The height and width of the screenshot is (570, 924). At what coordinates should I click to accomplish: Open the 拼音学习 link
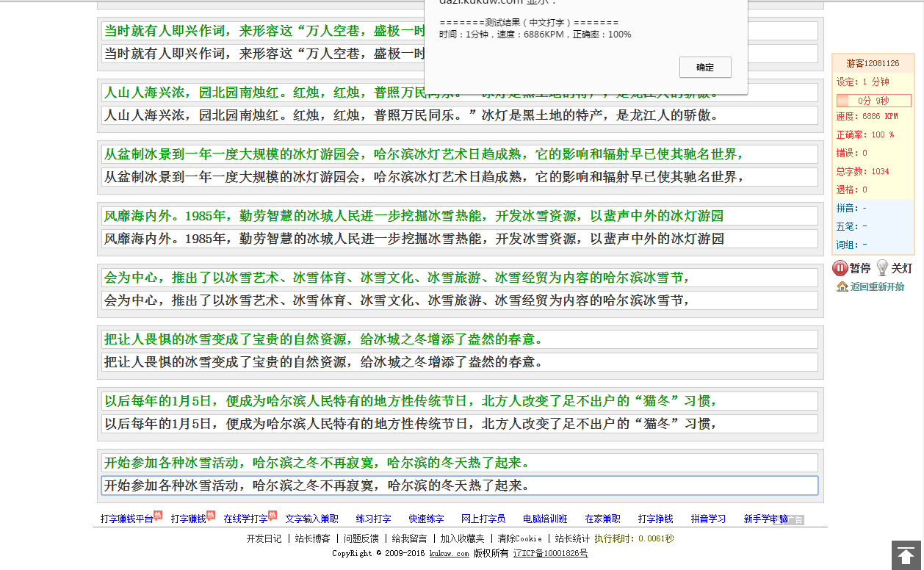point(708,519)
